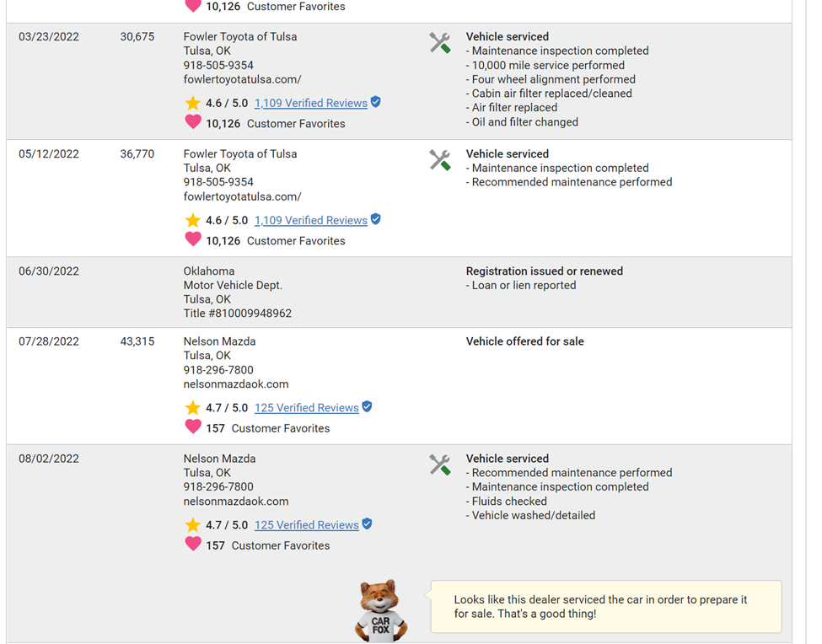Viewport: 822px width, 644px height.
Task: Click the date 08/02/2022
Action: click(49, 459)
